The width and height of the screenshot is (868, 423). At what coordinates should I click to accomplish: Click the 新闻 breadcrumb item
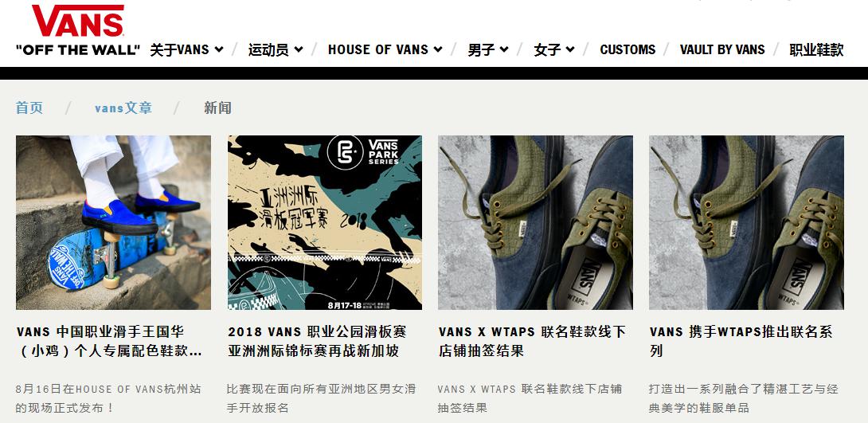coord(217,108)
